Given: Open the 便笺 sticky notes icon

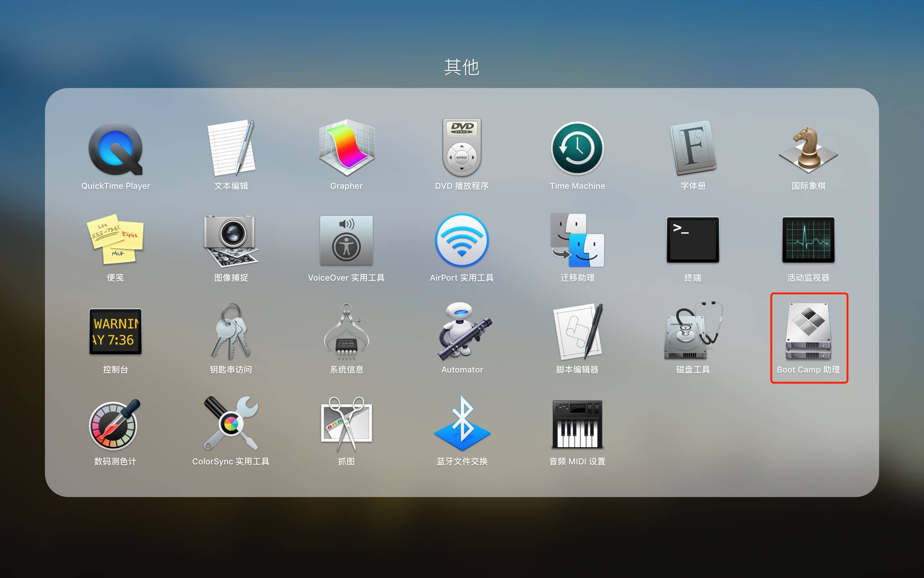Looking at the screenshot, I should tap(116, 240).
